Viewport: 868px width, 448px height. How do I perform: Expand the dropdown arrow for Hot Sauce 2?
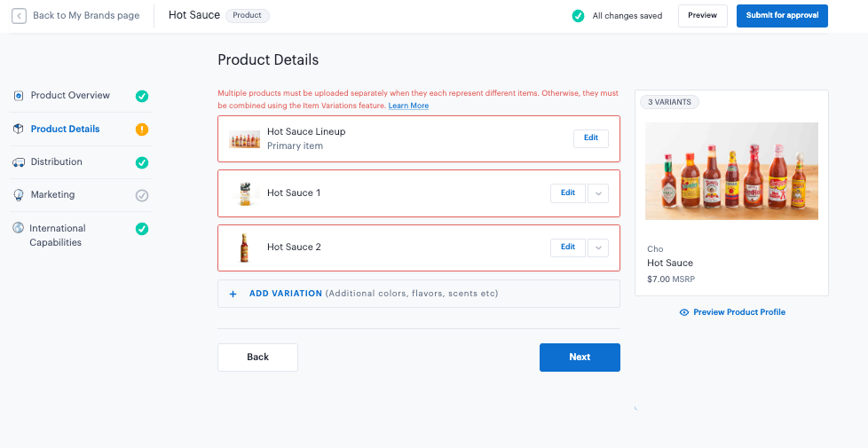[598, 248]
